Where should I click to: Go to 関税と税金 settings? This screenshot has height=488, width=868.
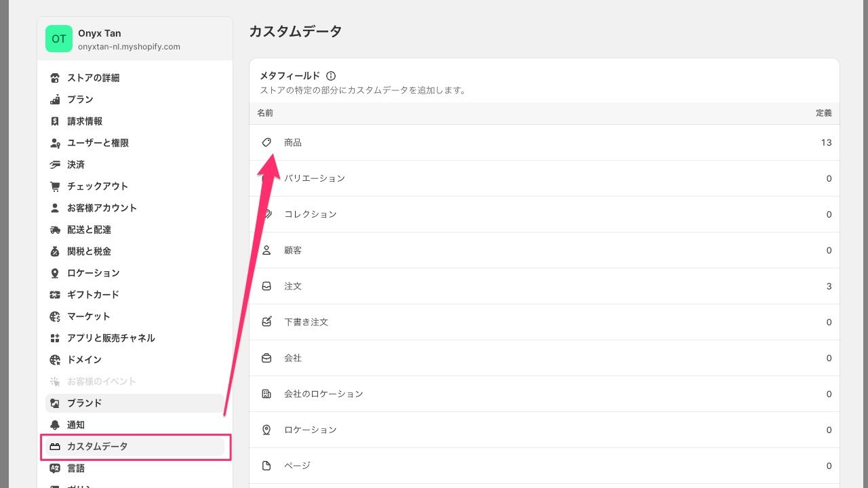coord(135,251)
